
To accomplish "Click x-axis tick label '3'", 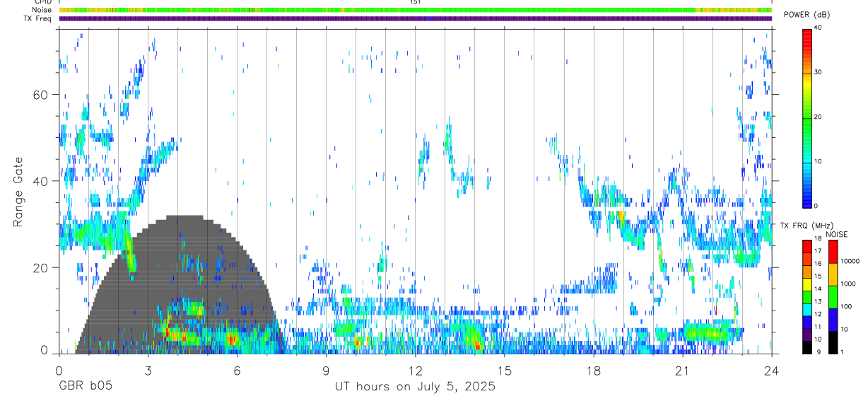I will click(148, 370).
